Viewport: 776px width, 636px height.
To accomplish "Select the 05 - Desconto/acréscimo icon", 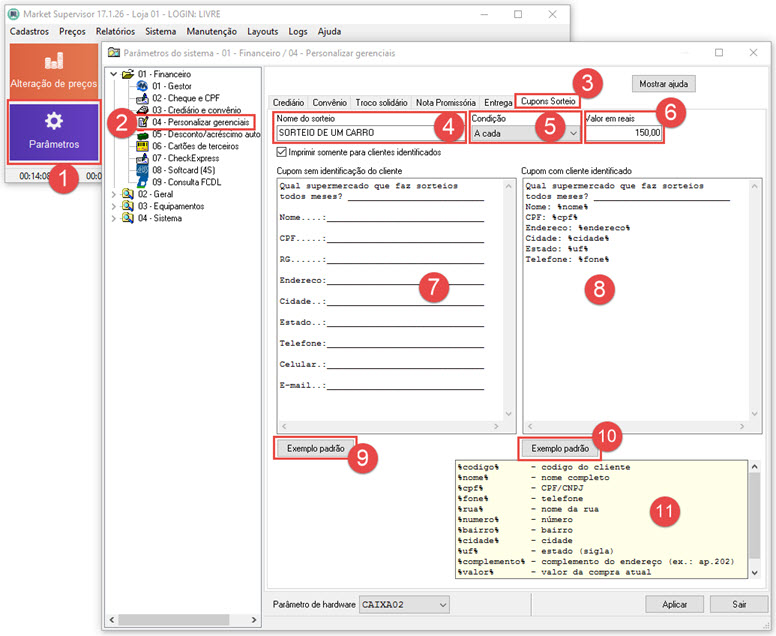I will 143,135.
